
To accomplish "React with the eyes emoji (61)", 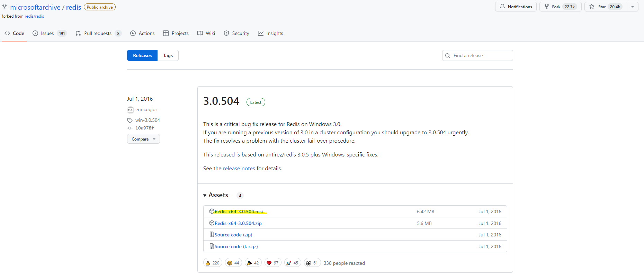I will [312, 263].
